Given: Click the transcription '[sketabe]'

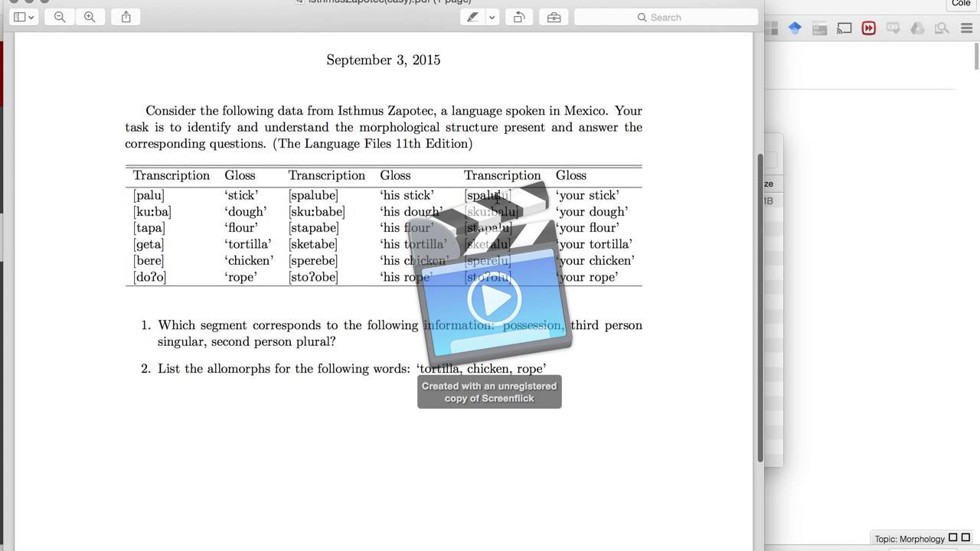Looking at the screenshot, I should [x=312, y=244].
